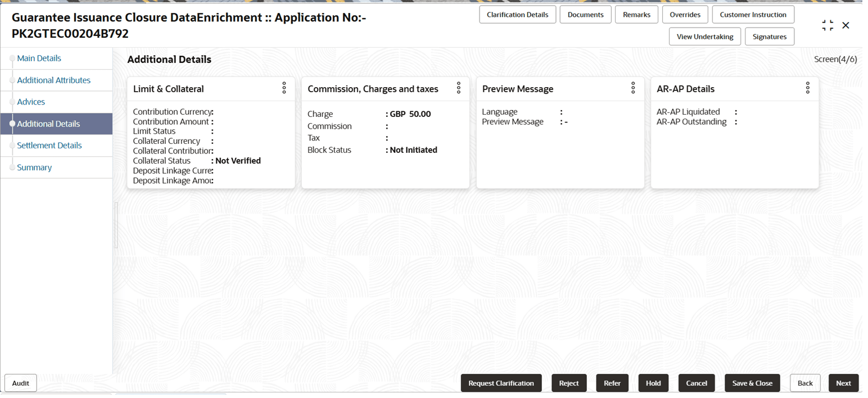Cancel the current task
The image size is (868, 398).
pyautogui.click(x=697, y=383)
